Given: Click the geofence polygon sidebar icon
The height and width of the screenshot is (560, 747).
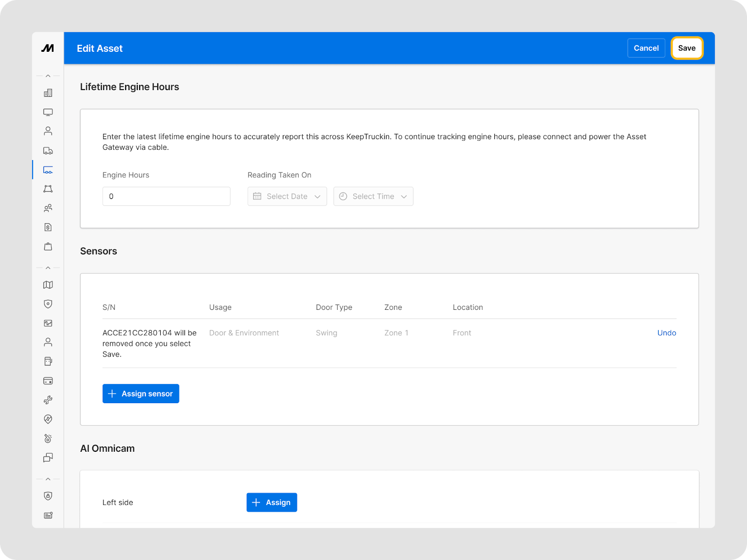Looking at the screenshot, I should click(48, 189).
